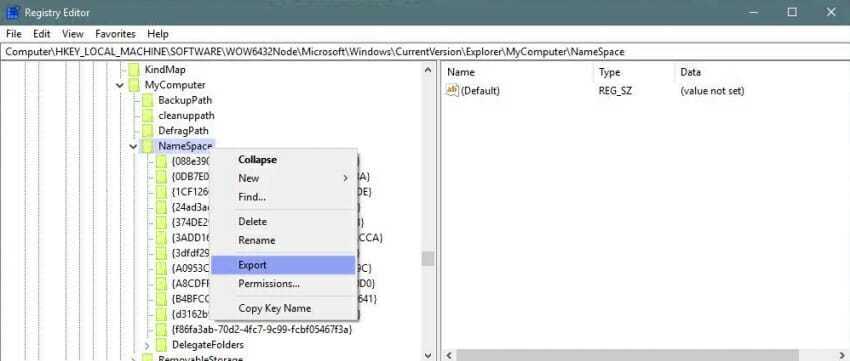Click the BackupPath folder icon
The height and width of the screenshot is (361, 850).
tap(147, 100)
